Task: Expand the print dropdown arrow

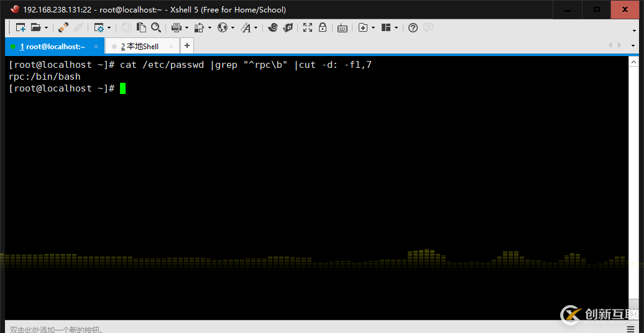Action: pyautogui.click(x=186, y=28)
